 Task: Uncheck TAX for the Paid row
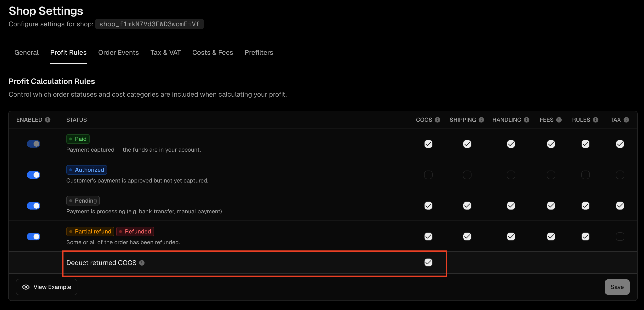pos(620,144)
